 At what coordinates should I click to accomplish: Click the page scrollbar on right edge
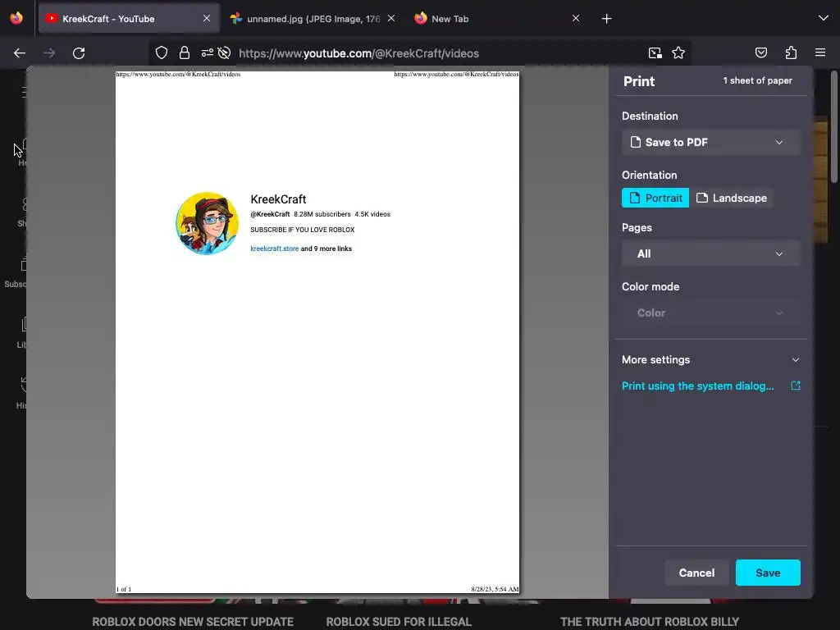(833, 127)
